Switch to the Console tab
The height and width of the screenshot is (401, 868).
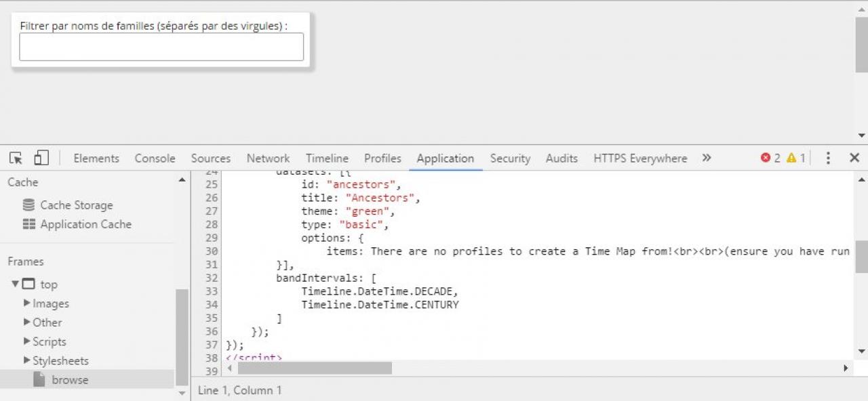click(x=155, y=159)
